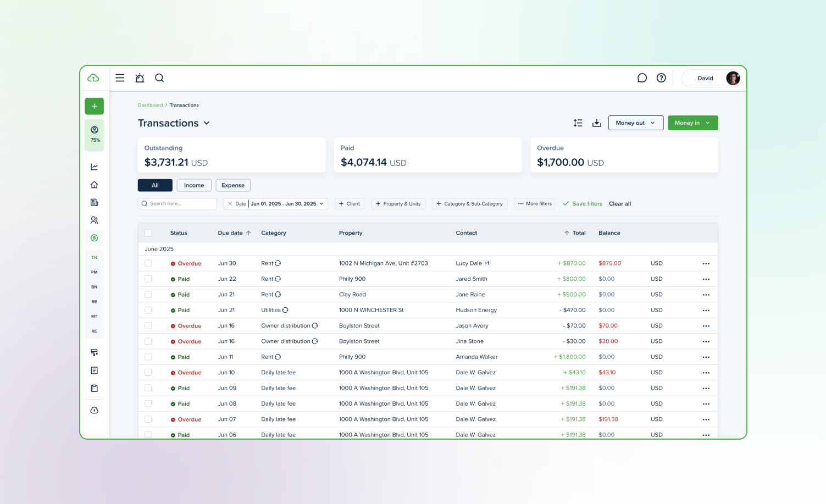Click the green plus add button in sidebar

tap(94, 106)
